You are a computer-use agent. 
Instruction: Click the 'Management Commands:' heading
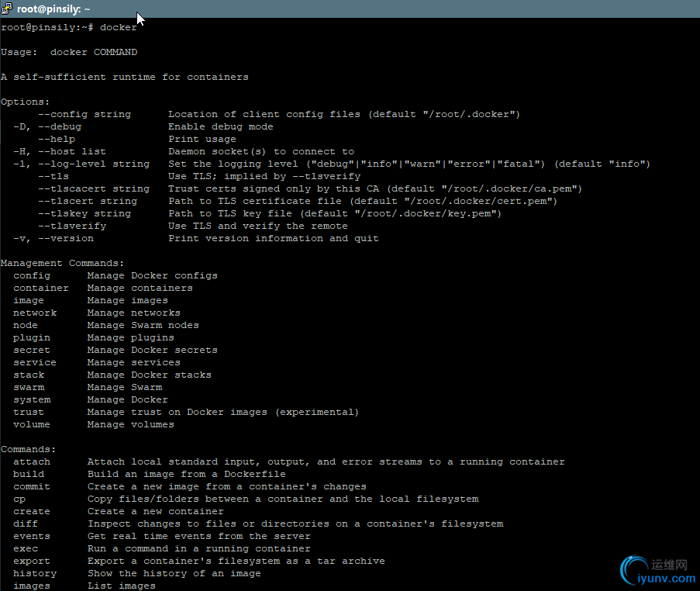point(63,264)
